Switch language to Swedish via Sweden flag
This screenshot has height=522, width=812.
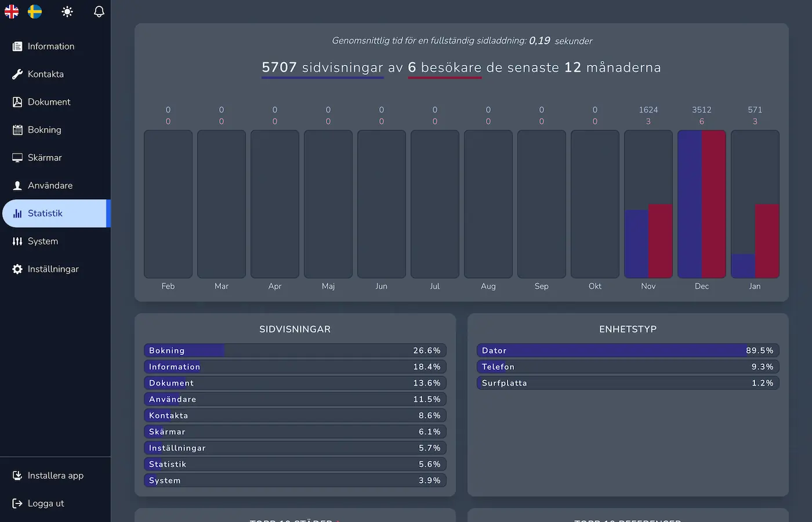[35, 12]
